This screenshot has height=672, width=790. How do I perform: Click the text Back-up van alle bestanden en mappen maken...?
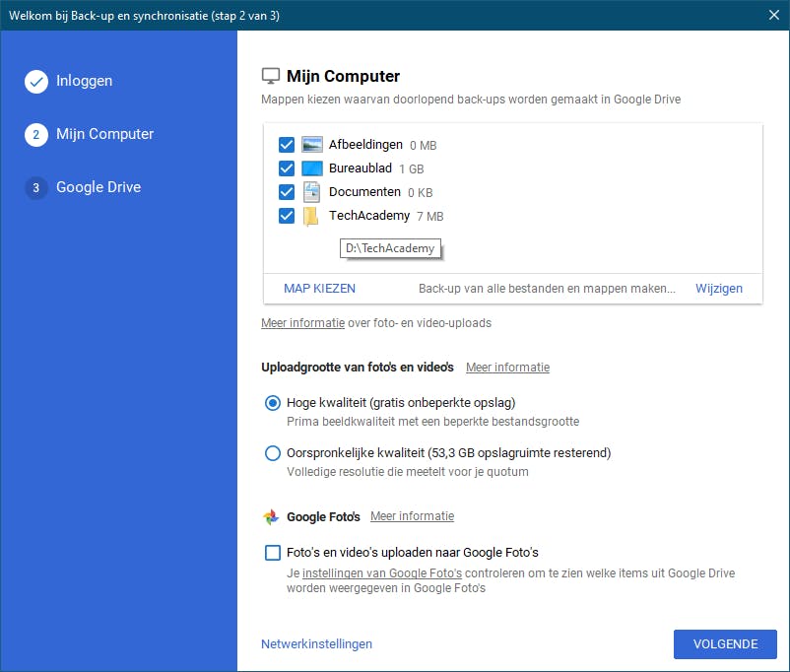click(x=547, y=289)
